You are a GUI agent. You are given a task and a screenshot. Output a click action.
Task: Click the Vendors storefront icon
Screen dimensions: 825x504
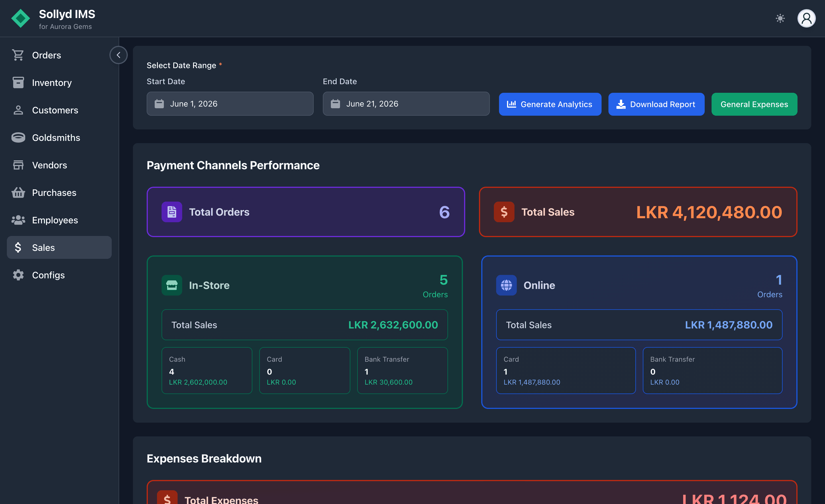[18, 165]
